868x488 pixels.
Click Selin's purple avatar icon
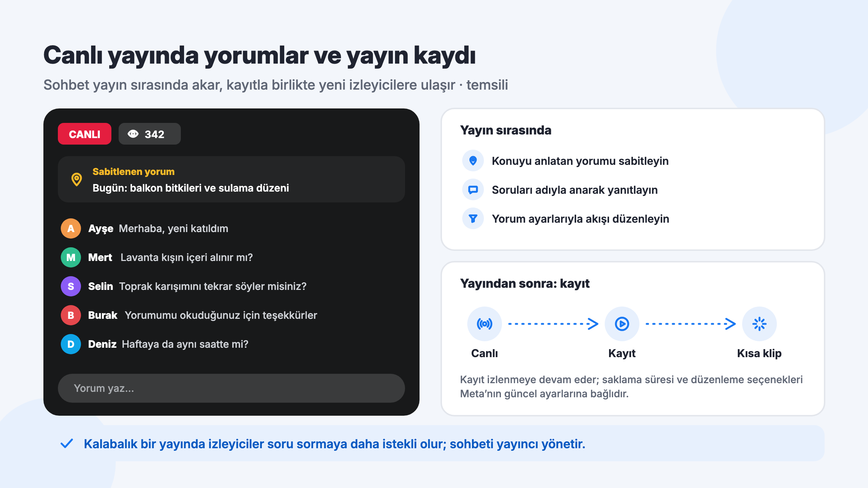pyautogui.click(x=71, y=286)
